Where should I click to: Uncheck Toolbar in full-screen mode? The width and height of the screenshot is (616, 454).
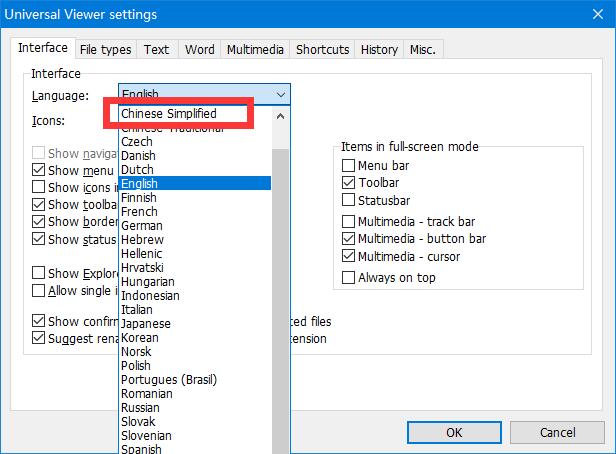pyautogui.click(x=348, y=183)
